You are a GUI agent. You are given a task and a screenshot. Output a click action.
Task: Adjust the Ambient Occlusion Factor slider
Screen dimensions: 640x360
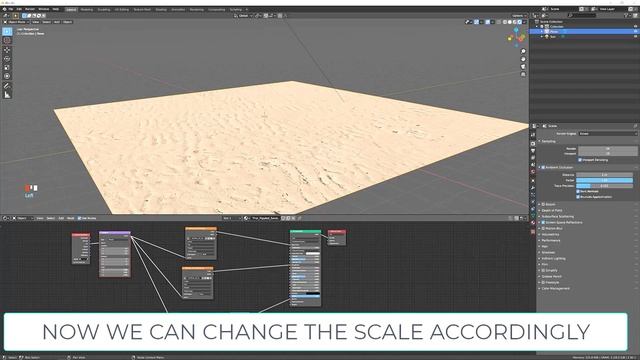click(604, 180)
